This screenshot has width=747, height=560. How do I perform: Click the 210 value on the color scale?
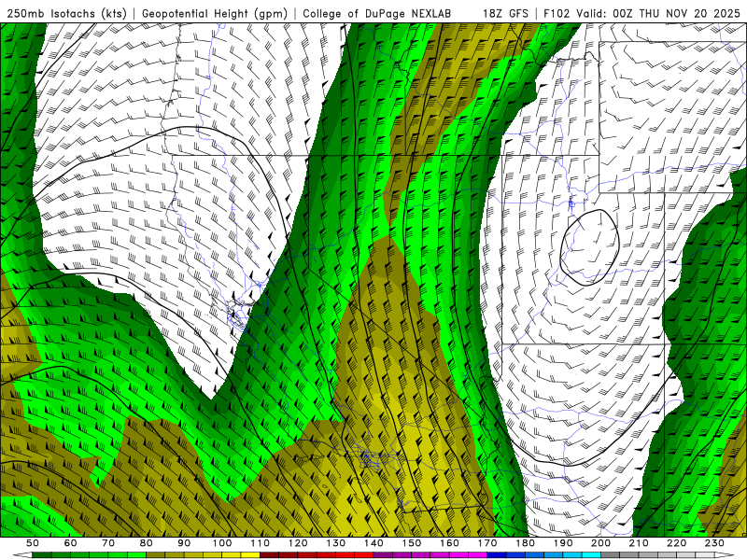point(639,543)
